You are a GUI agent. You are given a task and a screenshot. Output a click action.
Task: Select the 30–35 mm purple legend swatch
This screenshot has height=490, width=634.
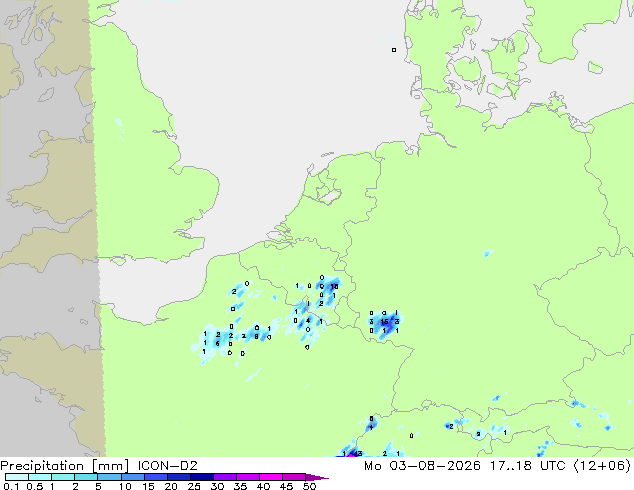[x=225, y=477]
